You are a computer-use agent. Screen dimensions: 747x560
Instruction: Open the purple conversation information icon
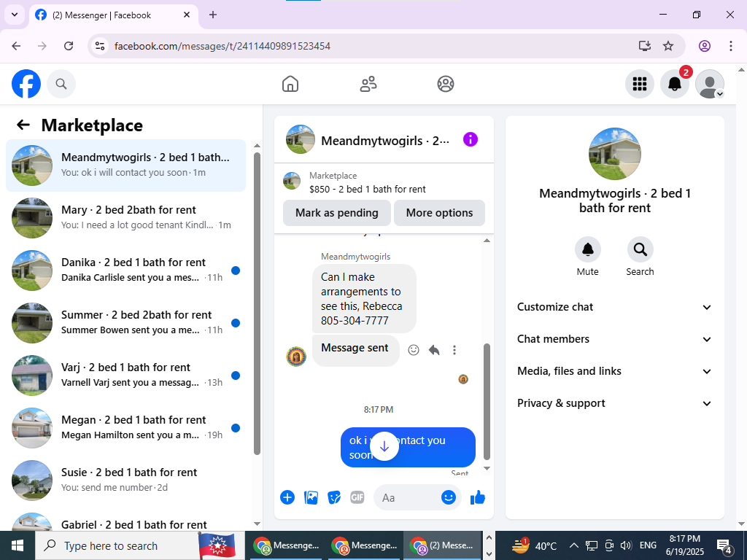(471, 139)
